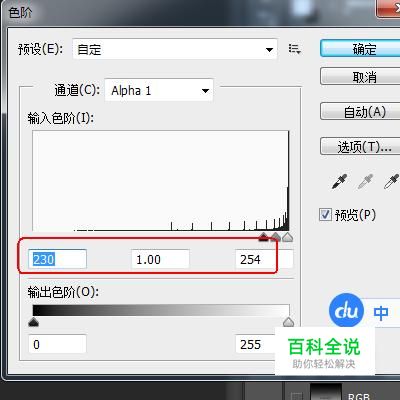The image size is (400, 400).
Task: Select the white point eyedropper
Action: [391, 181]
